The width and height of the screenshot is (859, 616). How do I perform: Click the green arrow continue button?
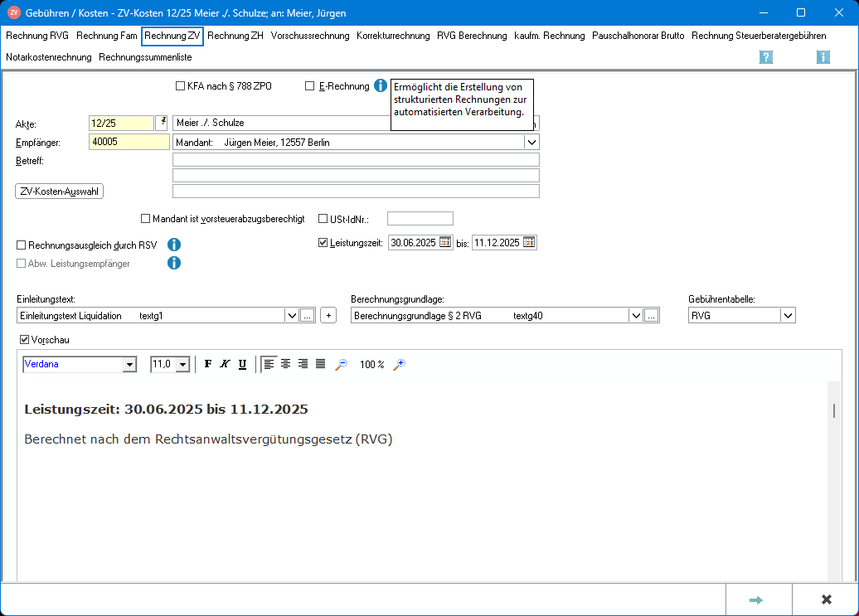(x=756, y=599)
